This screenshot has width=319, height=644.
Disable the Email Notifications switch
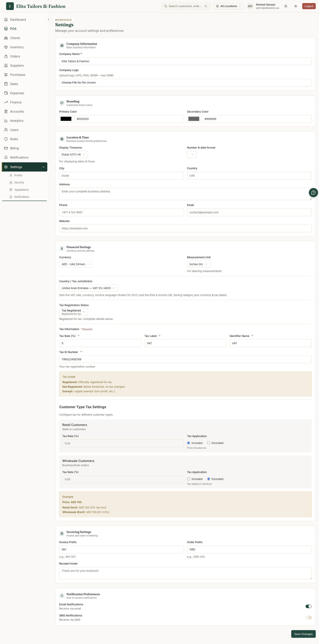(x=308, y=606)
